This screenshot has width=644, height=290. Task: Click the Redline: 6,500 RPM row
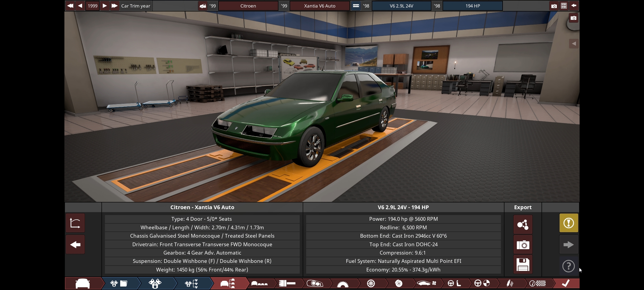tap(403, 227)
